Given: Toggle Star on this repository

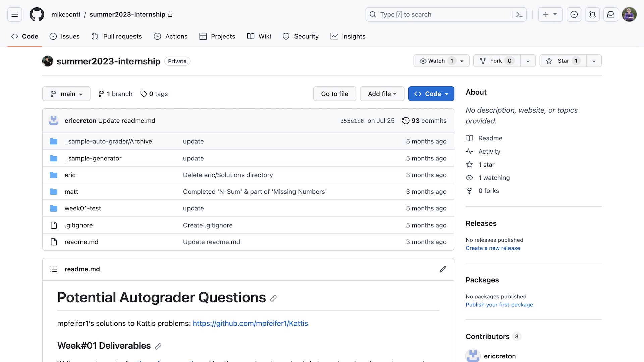Looking at the screenshot, I should click(563, 61).
